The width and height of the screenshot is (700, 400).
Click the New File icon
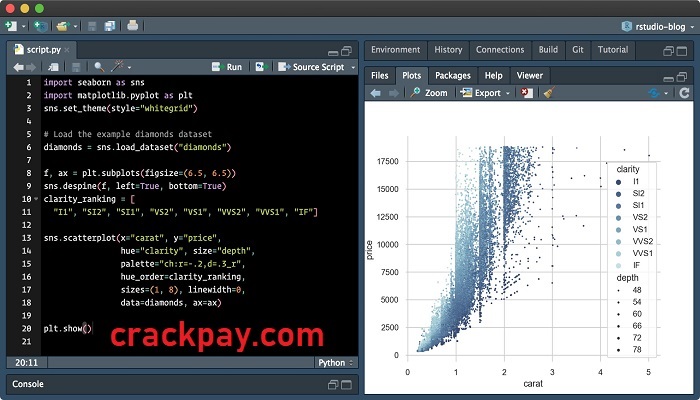click(x=11, y=26)
